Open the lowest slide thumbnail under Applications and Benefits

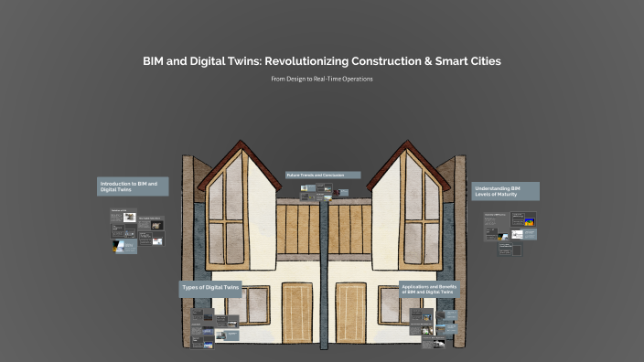pyautogui.click(x=434, y=343)
